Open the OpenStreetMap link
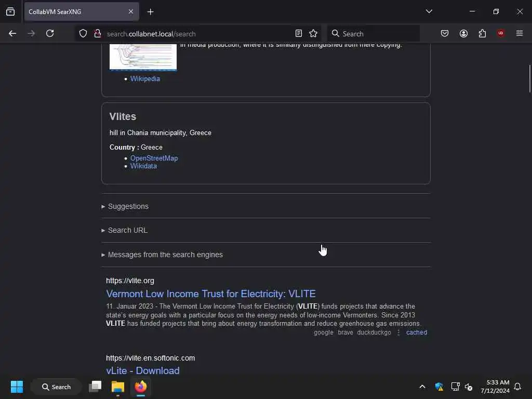 pyautogui.click(x=154, y=158)
